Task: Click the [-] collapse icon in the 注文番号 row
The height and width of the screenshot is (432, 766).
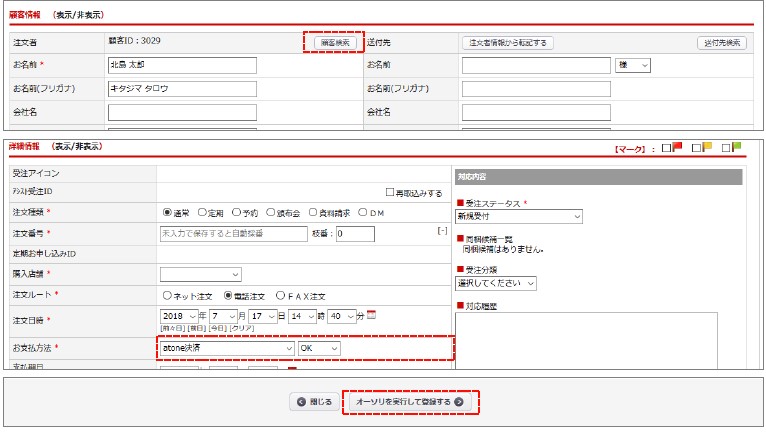Action: (442, 231)
